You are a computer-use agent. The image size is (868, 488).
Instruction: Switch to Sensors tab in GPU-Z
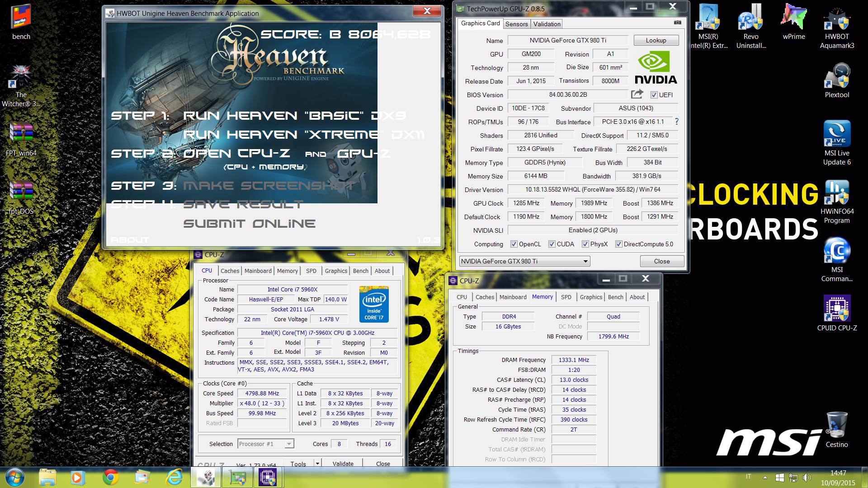[x=516, y=24]
